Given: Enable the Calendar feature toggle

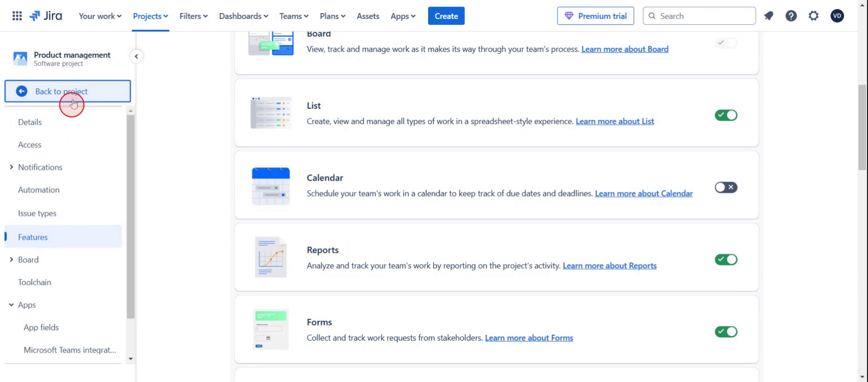Looking at the screenshot, I should pos(726,187).
